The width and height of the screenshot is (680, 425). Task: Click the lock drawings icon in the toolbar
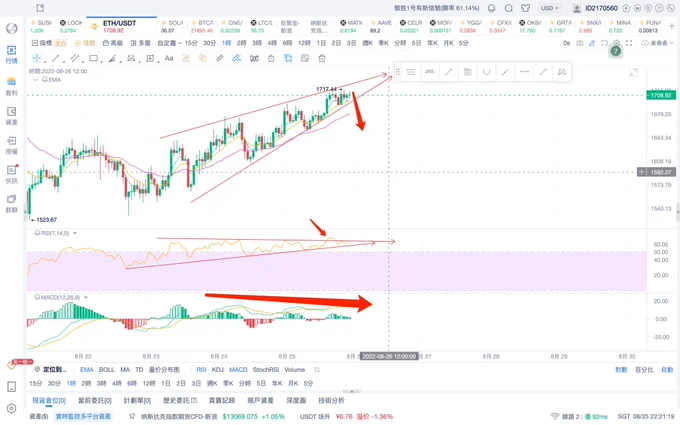[x=271, y=58]
